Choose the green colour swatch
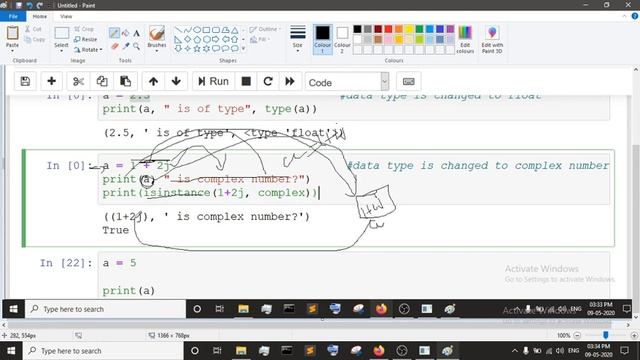Image resolution: width=640 pixels, height=360 pixels. [x=419, y=29]
